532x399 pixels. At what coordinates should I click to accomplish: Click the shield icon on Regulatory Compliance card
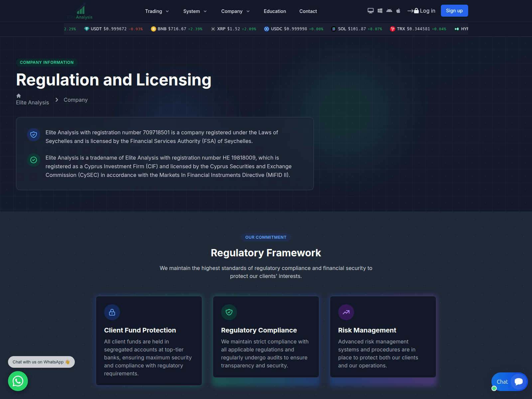(229, 312)
